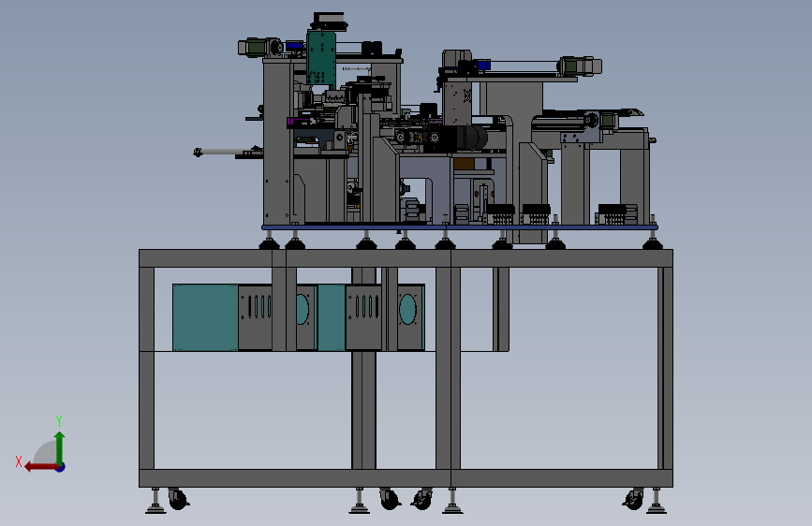The image size is (812, 526).
Task: Select the motor at the top-right of the machine
Action: [580, 66]
